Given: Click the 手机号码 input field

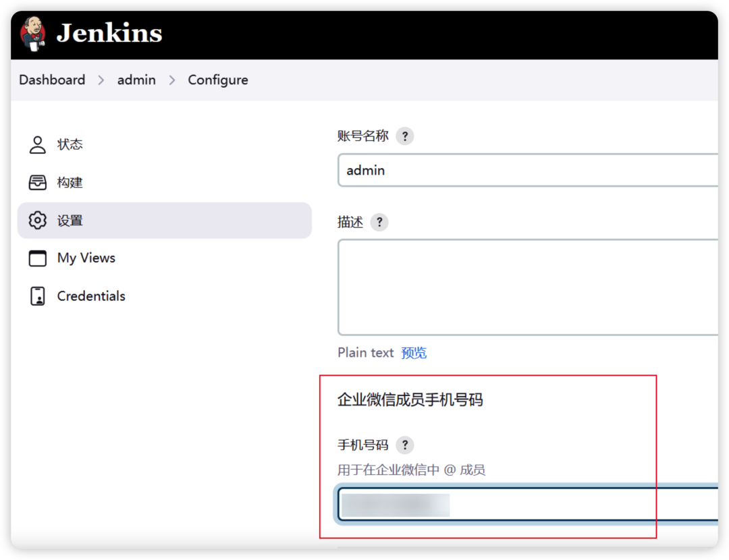Looking at the screenshot, I should [528, 504].
